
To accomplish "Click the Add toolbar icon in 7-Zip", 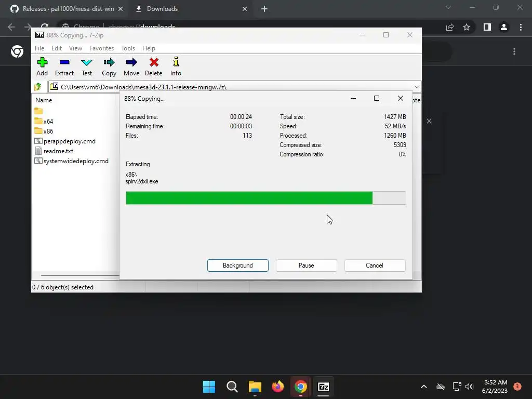I will coord(42,66).
